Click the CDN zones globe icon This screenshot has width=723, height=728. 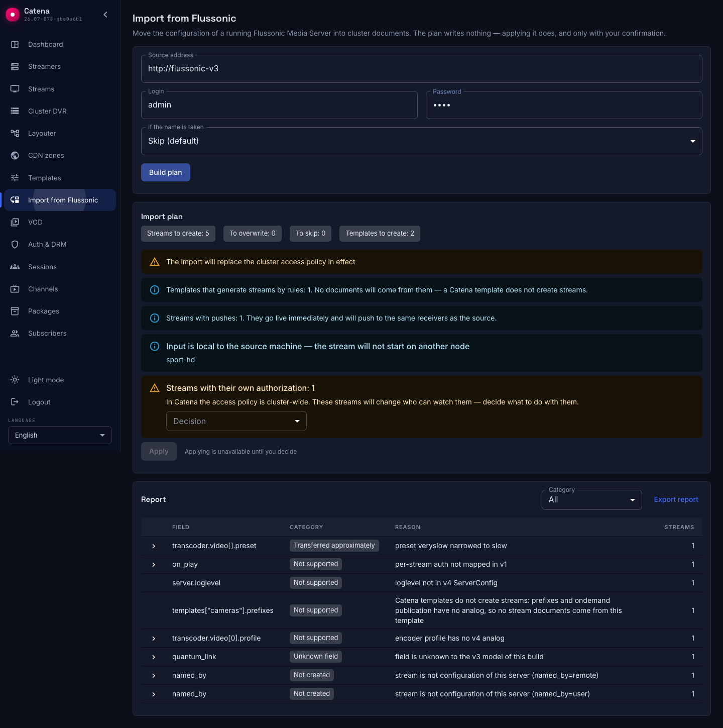[x=15, y=155]
